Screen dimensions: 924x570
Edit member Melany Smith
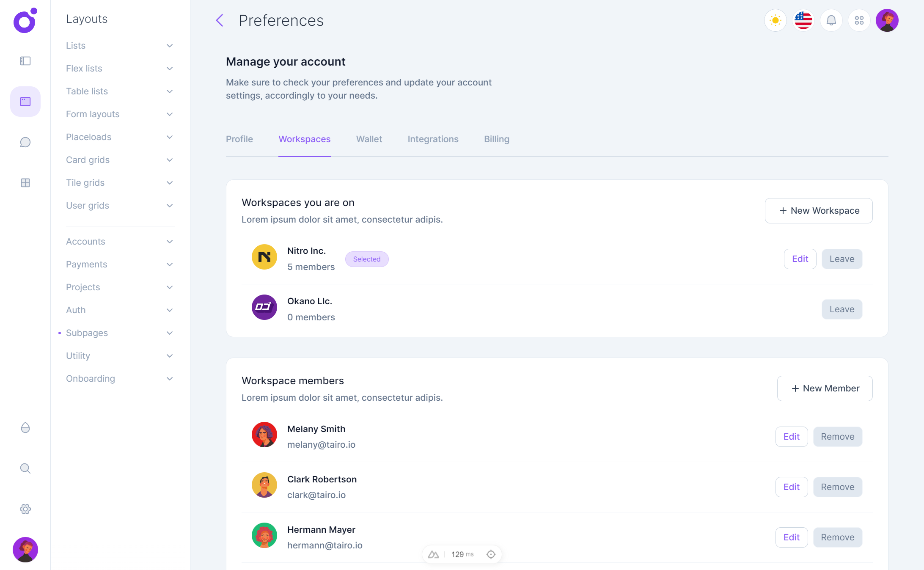[x=791, y=436]
